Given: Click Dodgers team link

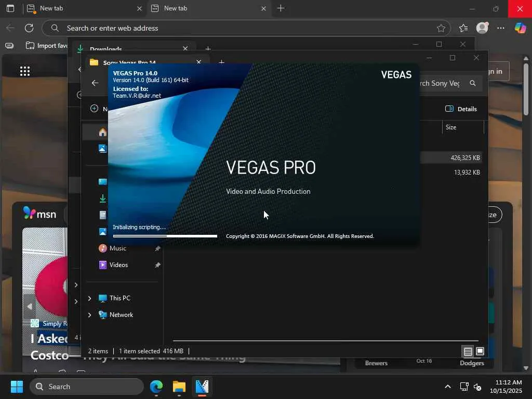Looking at the screenshot, I should tap(472, 363).
